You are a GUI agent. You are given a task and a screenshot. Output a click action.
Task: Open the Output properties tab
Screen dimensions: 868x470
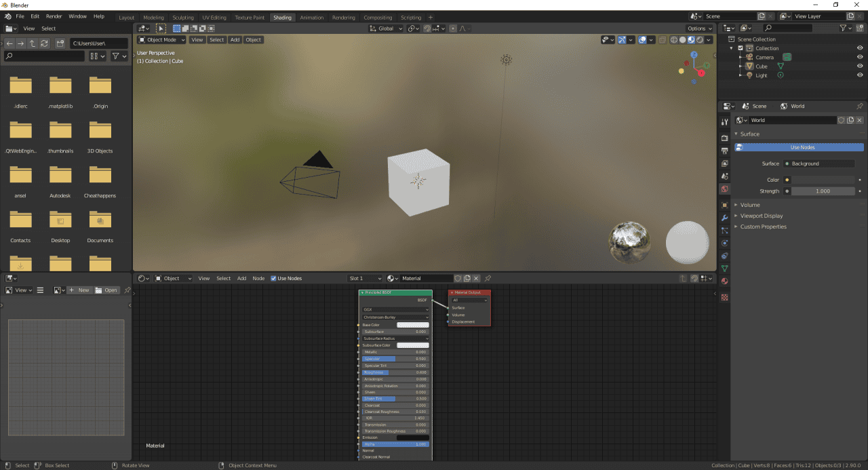pyautogui.click(x=724, y=151)
